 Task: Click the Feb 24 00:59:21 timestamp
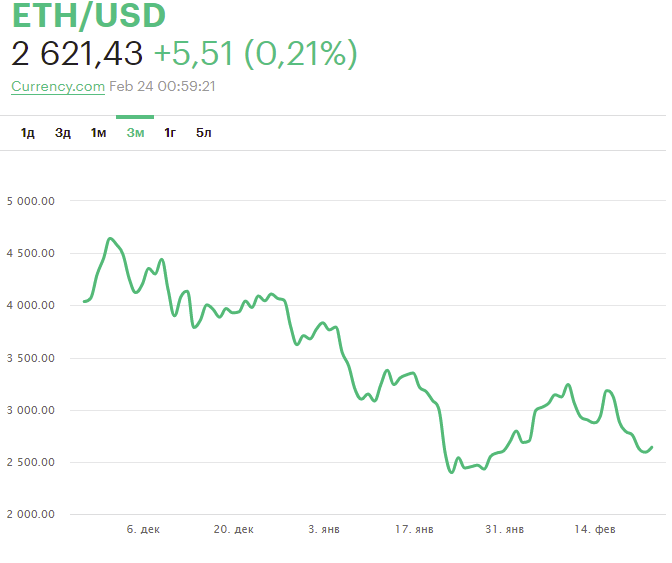(163, 86)
